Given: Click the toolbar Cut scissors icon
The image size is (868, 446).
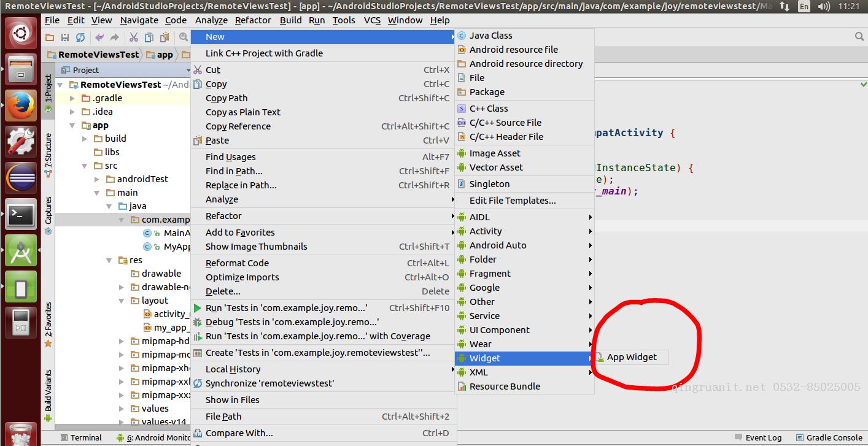Looking at the screenshot, I should click(133, 37).
